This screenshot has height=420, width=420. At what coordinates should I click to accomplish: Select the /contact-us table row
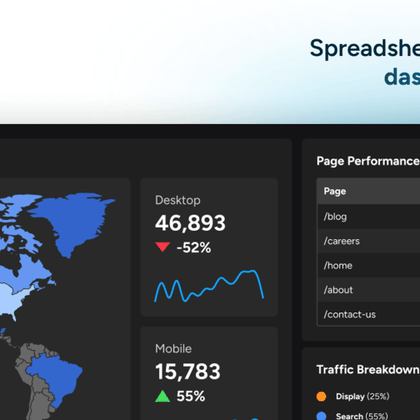(369, 314)
